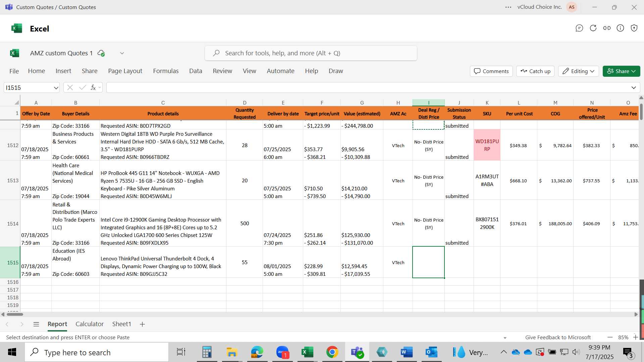
Task: Open the Formulas ribbon tab
Action: (166, 71)
